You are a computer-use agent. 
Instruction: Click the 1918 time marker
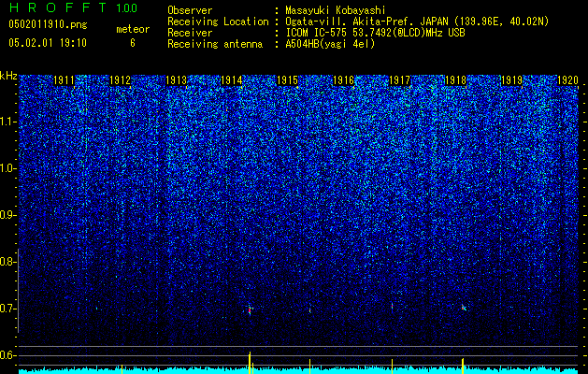click(455, 80)
